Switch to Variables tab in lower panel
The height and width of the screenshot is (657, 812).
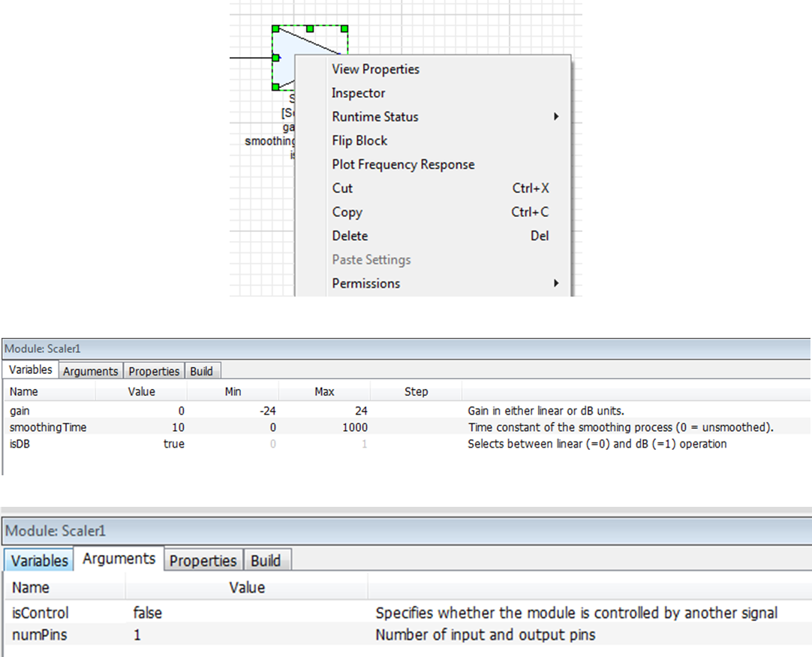pyautogui.click(x=39, y=560)
